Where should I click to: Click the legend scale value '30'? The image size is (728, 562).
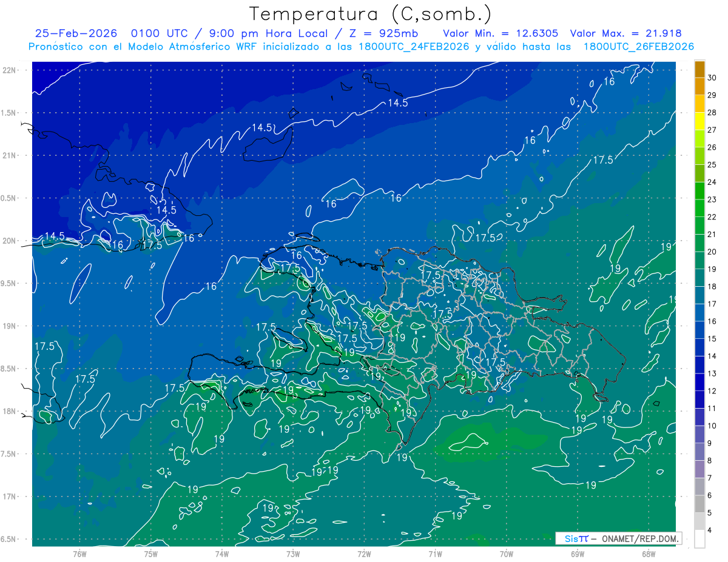[x=712, y=78]
